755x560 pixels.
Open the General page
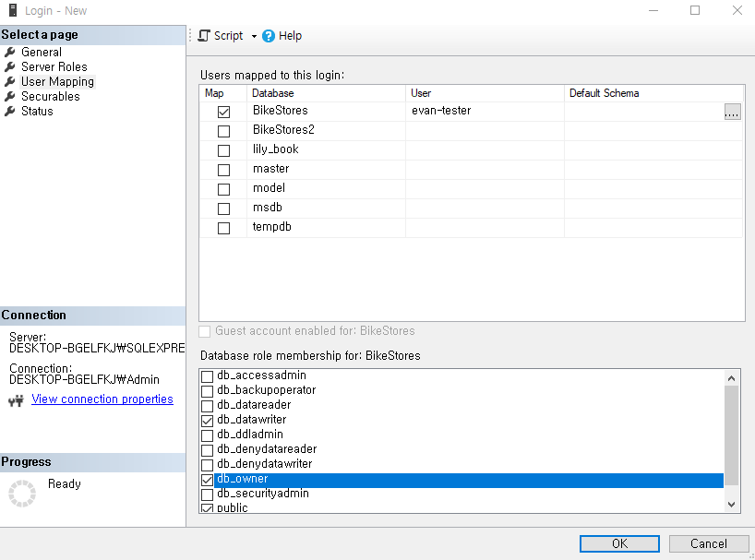(x=42, y=52)
